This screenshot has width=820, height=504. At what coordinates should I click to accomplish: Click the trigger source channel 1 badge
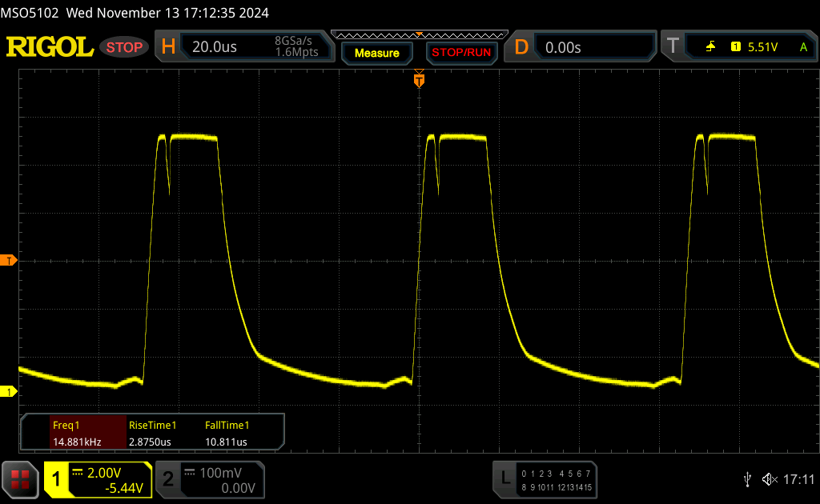coord(736,47)
